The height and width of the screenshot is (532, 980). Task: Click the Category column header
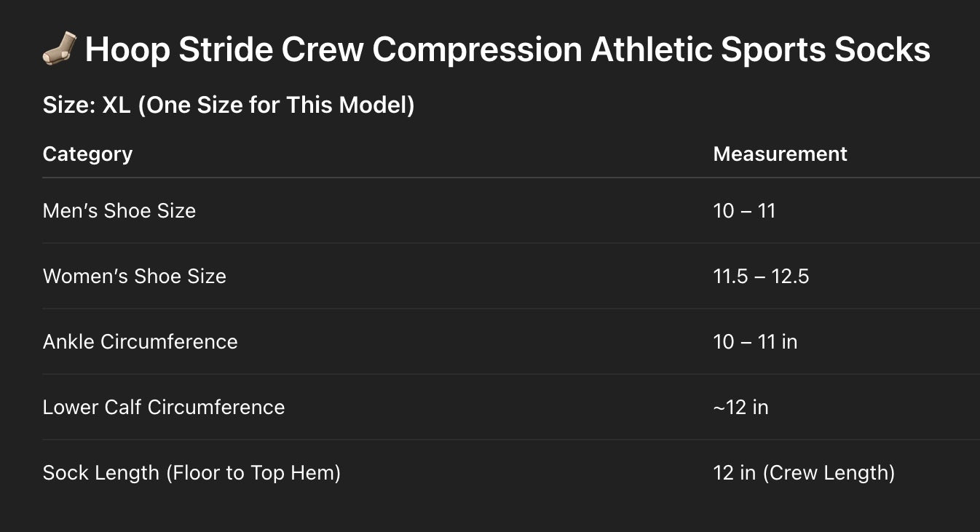click(87, 154)
